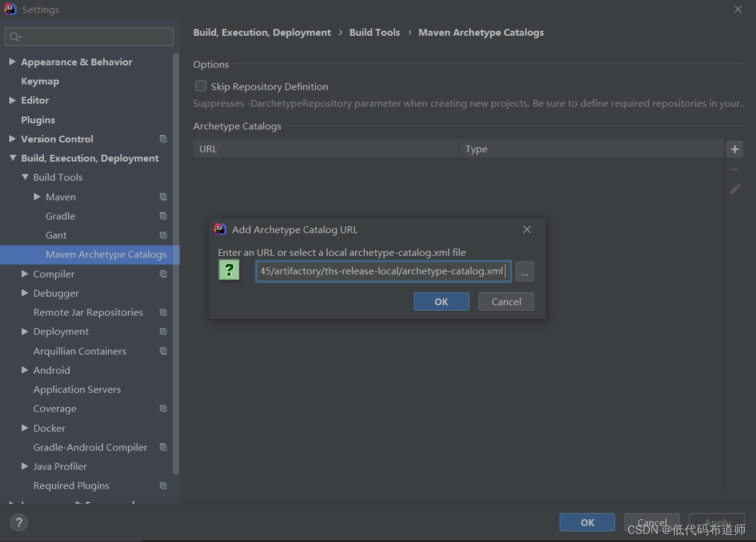
Task: Click OK button at bottom of Settings
Action: click(588, 522)
